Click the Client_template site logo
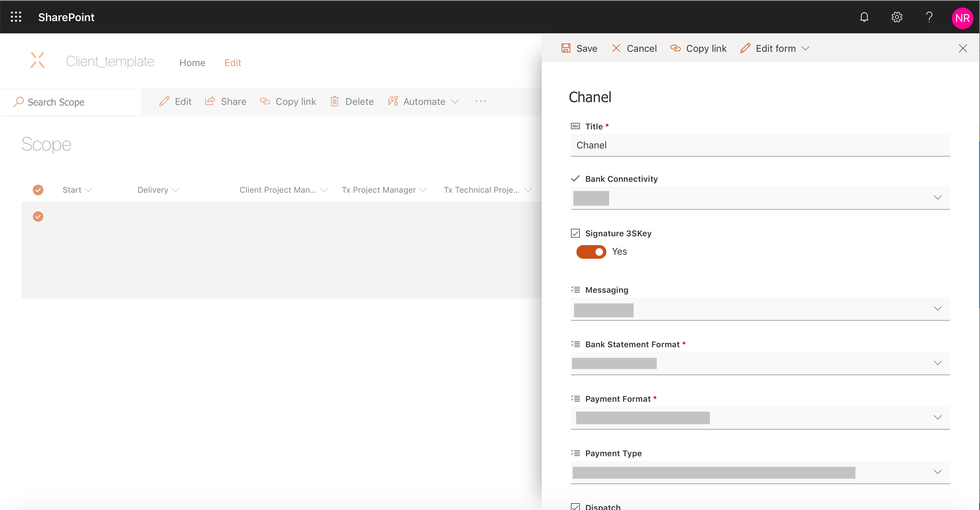The width and height of the screenshot is (980, 510). [x=37, y=61]
